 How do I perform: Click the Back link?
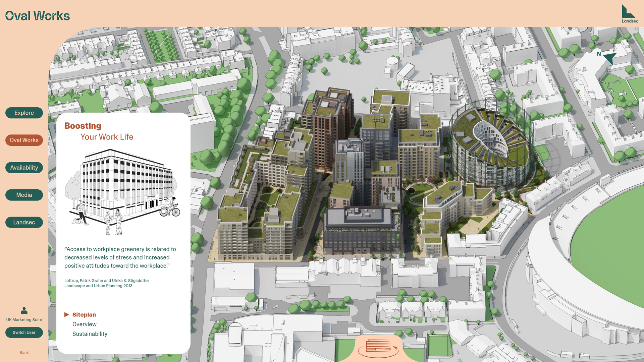[24, 353]
